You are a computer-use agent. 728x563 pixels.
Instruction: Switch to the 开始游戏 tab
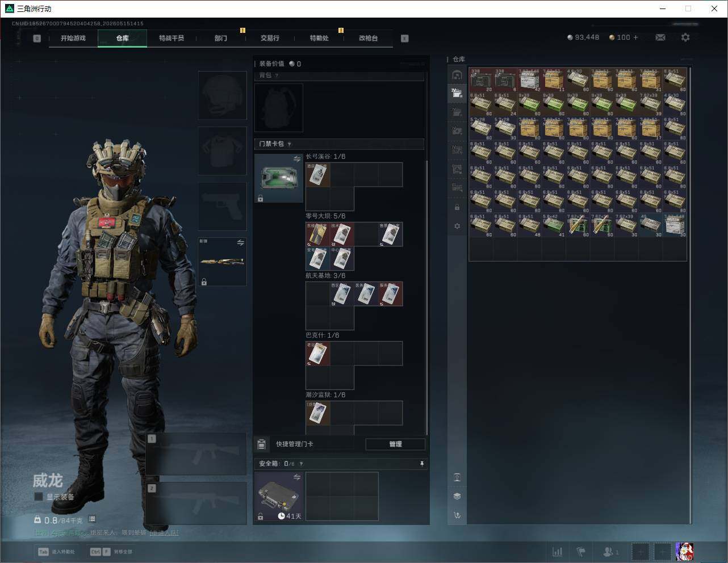73,38
